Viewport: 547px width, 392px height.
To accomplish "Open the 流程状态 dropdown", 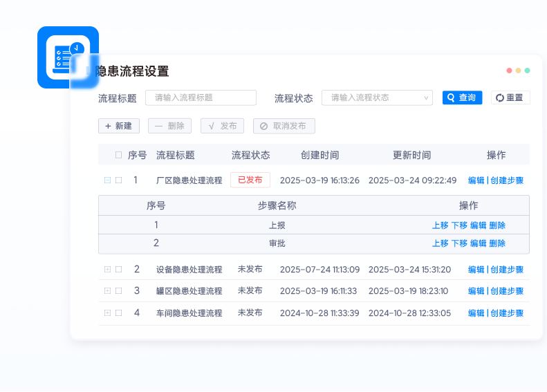I will tap(377, 98).
